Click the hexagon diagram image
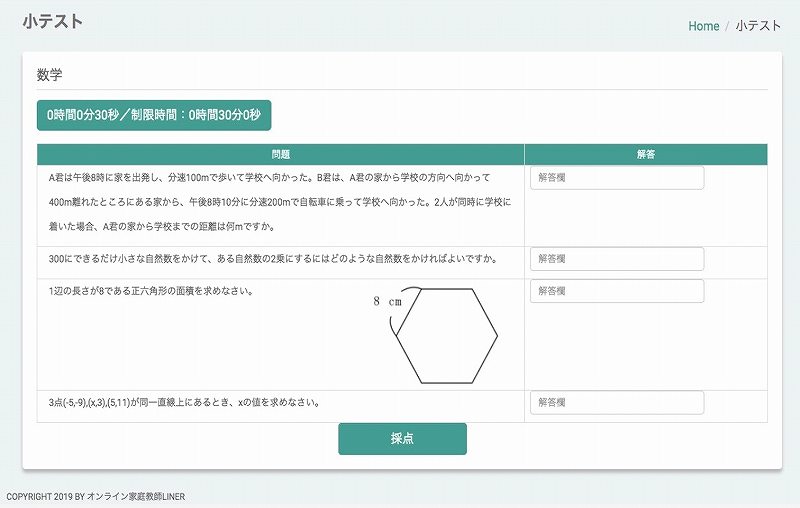 [446, 336]
